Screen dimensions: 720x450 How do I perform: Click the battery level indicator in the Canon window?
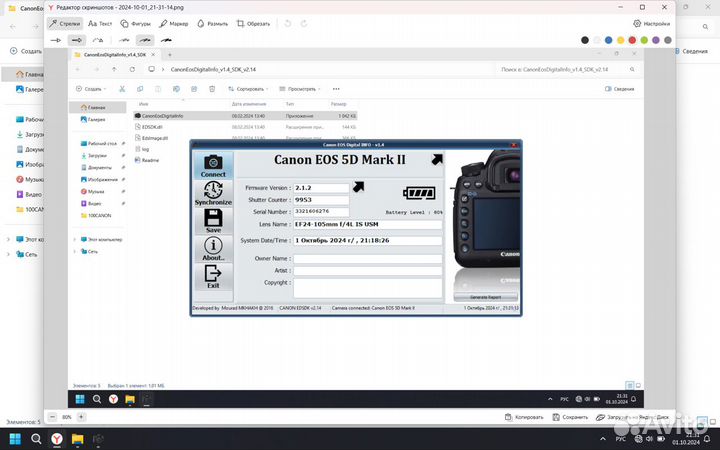[419, 193]
